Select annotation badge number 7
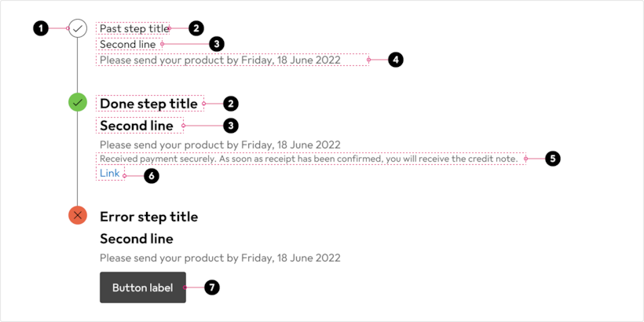This screenshot has width=644, height=322. (212, 287)
